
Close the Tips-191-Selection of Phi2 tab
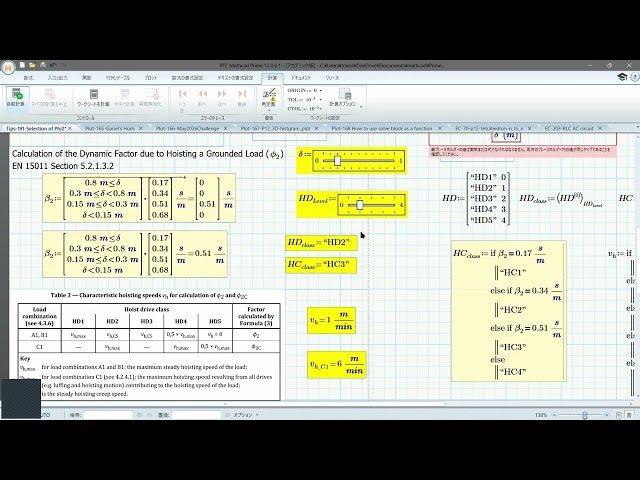pyautogui.click(x=70, y=128)
